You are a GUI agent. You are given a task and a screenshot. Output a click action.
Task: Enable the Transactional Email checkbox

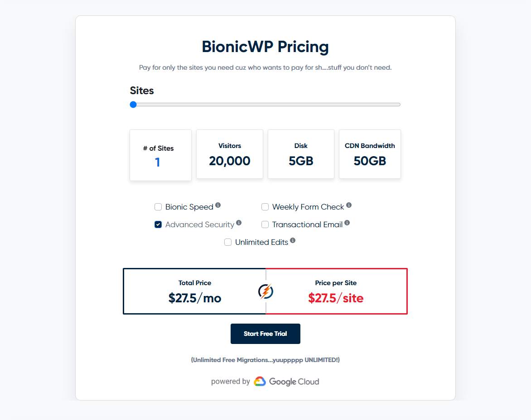click(265, 224)
